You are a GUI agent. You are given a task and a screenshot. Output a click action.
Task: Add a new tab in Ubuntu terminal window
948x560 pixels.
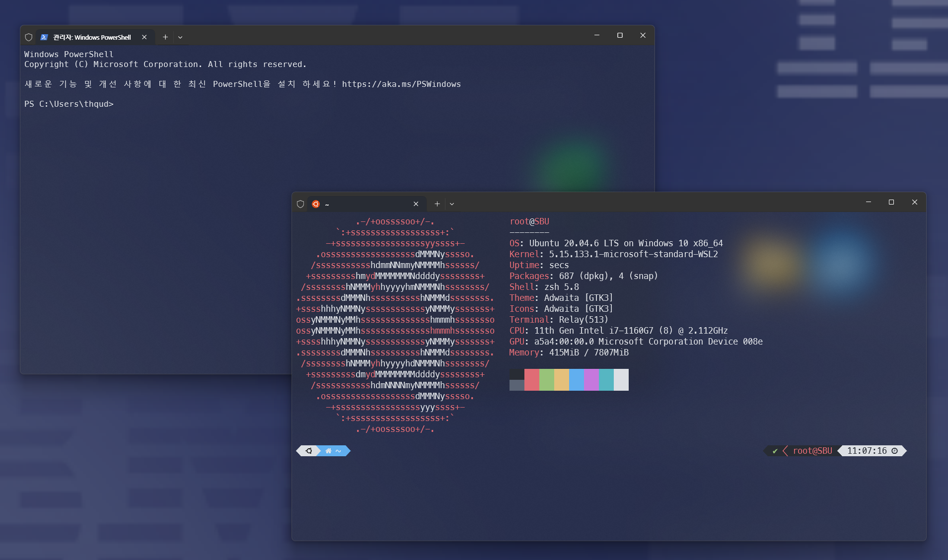pyautogui.click(x=437, y=204)
